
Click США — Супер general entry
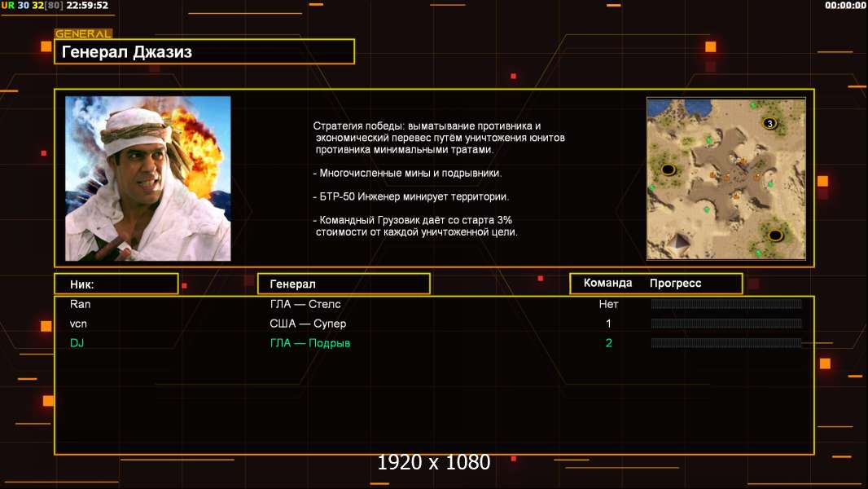(x=308, y=324)
